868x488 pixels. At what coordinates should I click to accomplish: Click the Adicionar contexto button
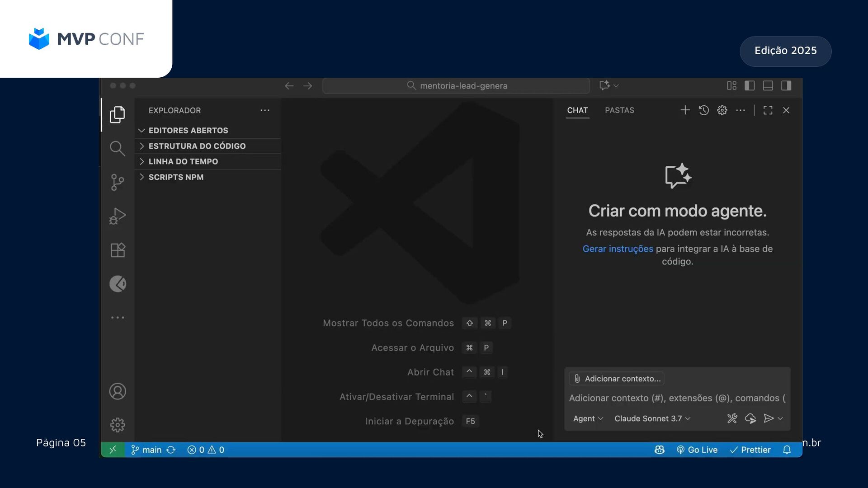(x=618, y=379)
